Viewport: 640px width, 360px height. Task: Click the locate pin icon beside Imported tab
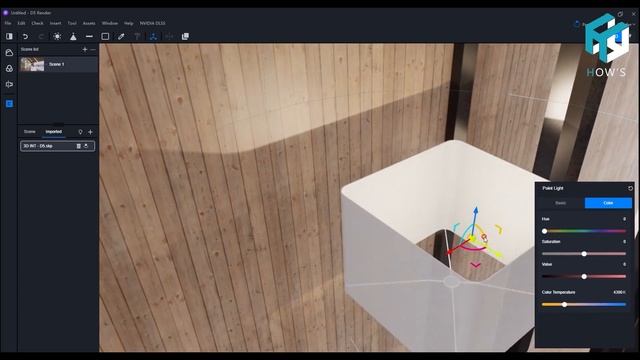80,132
